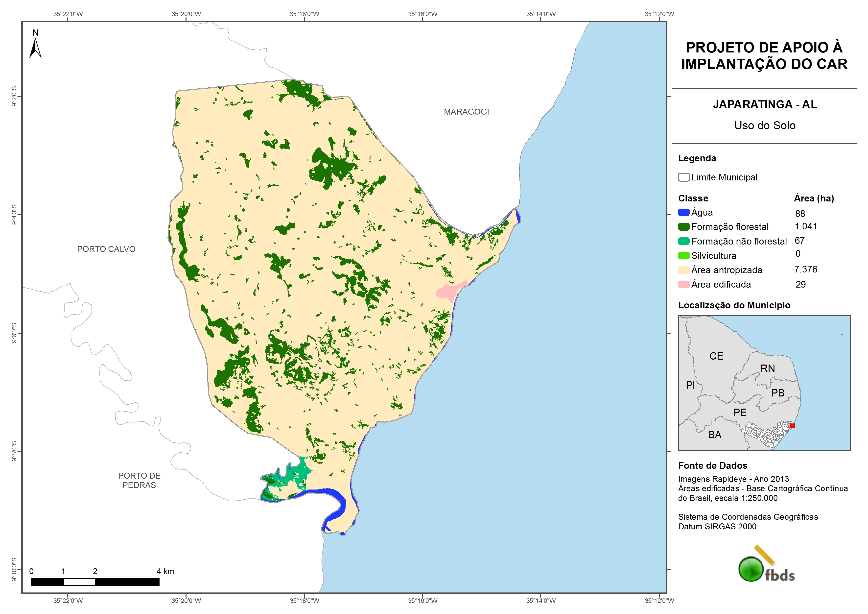Select the Formação florestal dark green swatch
Screen dimensions: 868x614
[x=683, y=227]
